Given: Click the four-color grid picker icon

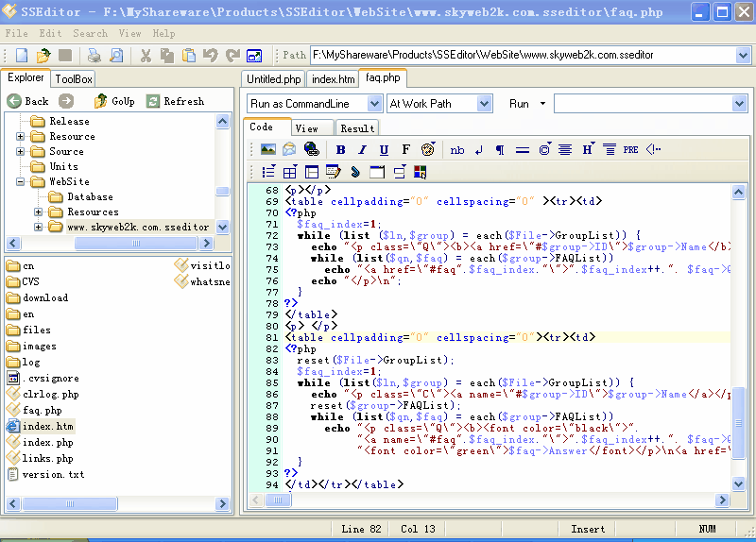Looking at the screenshot, I should 420,172.
